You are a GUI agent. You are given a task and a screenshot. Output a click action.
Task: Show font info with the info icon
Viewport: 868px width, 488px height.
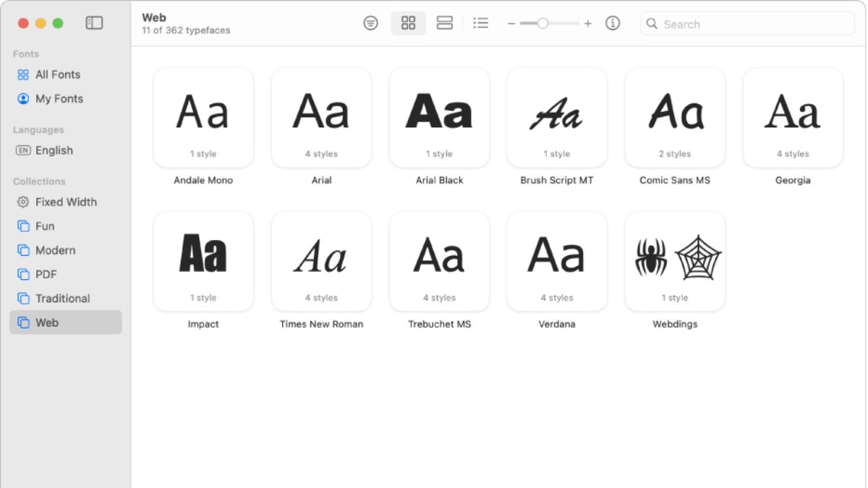[x=613, y=23]
